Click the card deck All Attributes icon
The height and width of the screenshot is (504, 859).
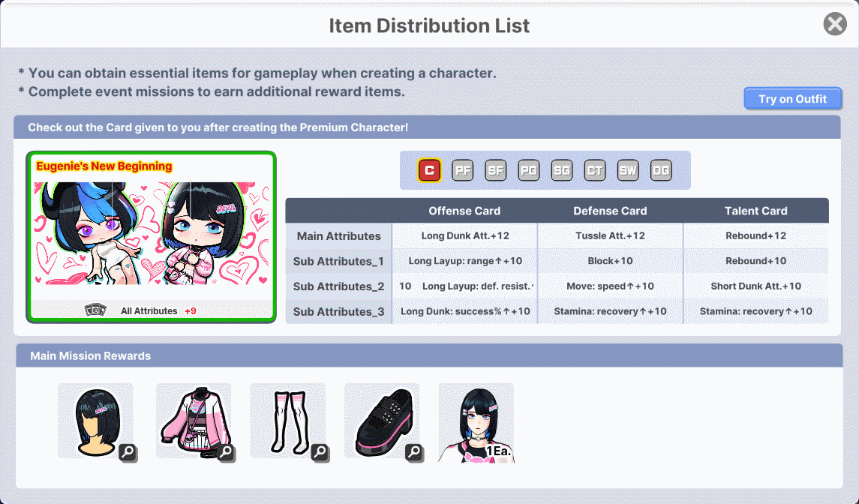click(96, 310)
